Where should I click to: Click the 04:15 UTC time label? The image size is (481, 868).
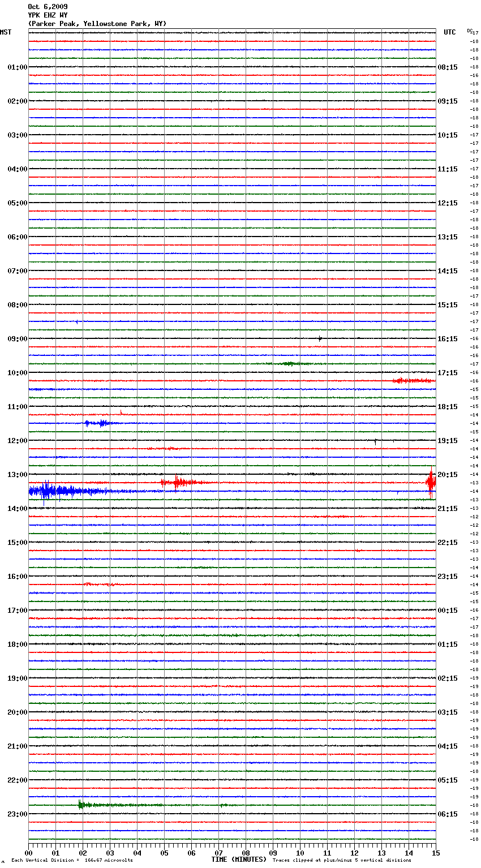point(448,746)
